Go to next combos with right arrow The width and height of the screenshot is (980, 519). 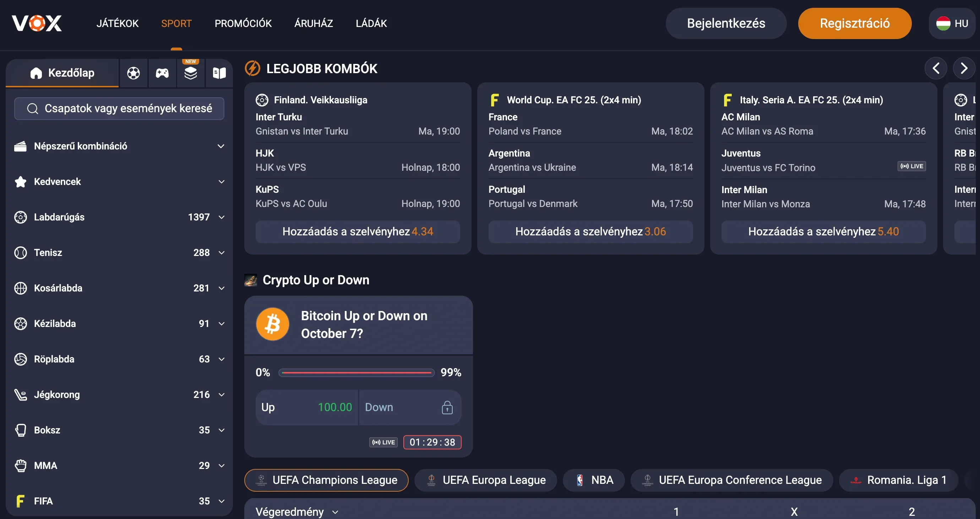pyautogui.click(x=964, y=69)
